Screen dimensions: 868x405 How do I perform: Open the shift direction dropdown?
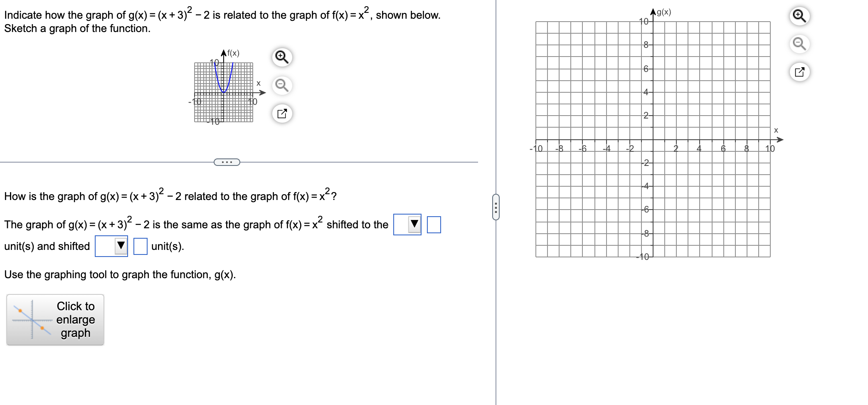tap(408, 225)
